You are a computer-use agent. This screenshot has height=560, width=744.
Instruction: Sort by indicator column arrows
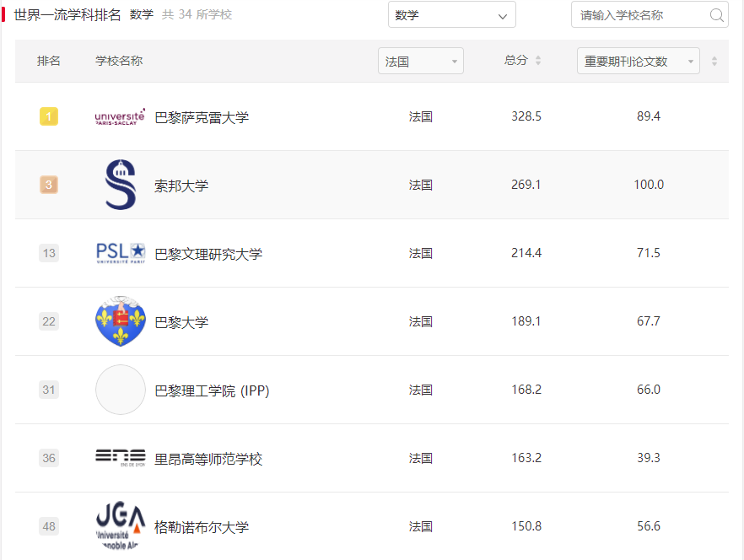click(x=714, y=61)
